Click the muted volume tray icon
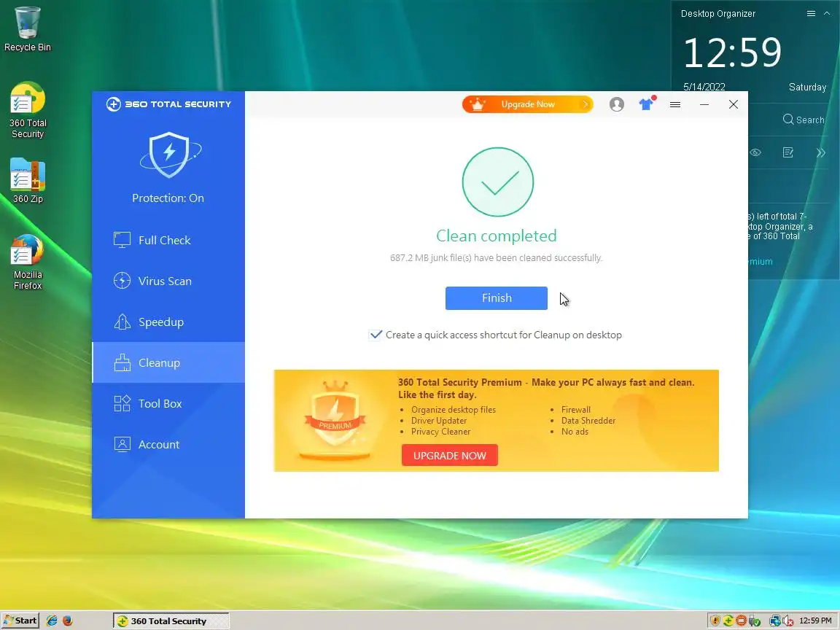Screen dimensions: 840x630 pyautogui.click(x=787, y=621)
